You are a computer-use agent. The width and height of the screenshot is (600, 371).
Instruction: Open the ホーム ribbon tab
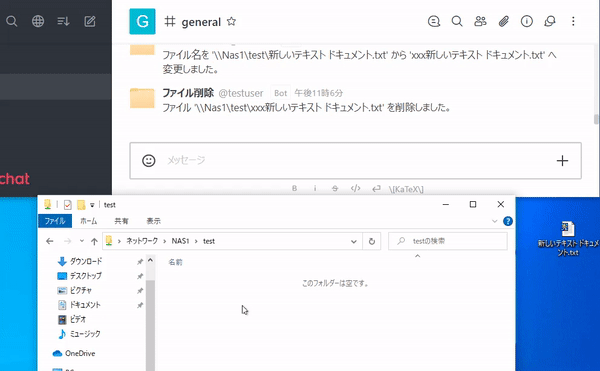point(88,221)
